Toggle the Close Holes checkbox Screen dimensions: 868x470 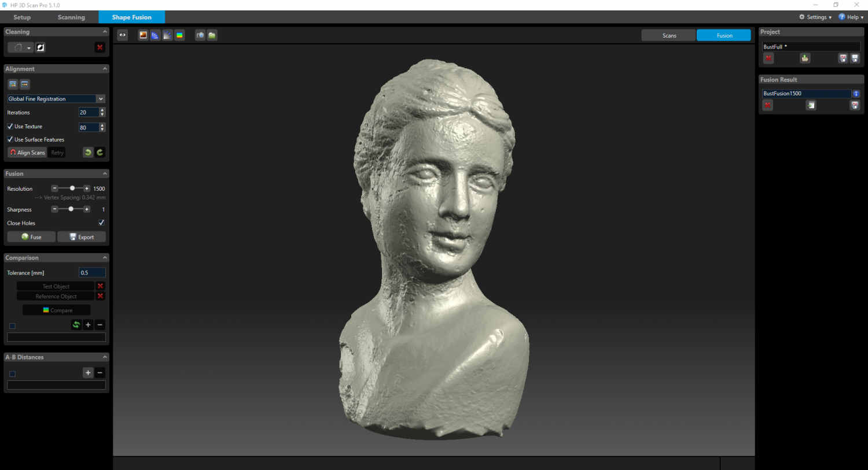click(x=101, y=223)
